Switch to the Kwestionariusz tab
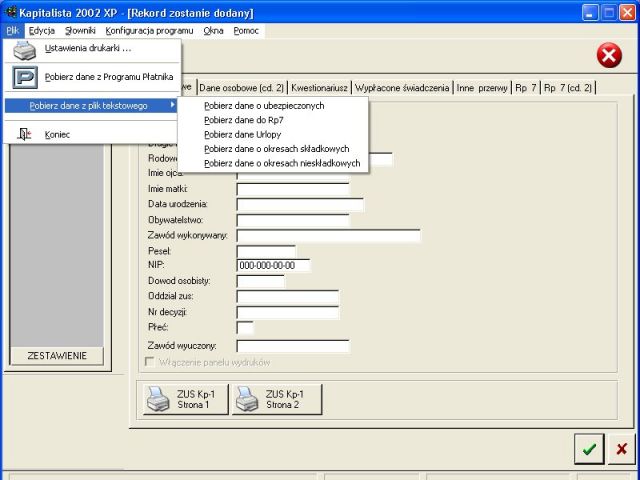The image size is (640, 480). (x=319, y=88)
